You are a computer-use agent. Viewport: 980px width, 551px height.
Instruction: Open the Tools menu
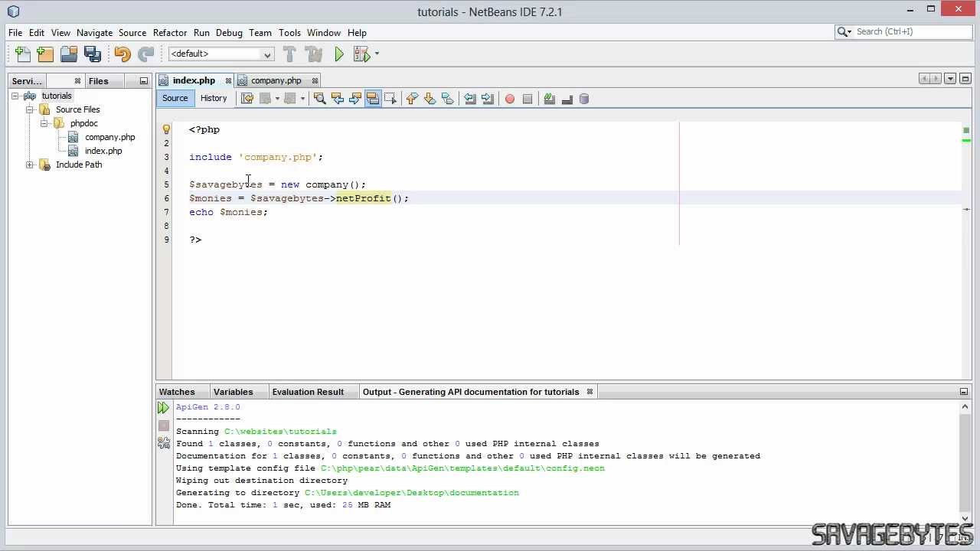pos(289,33)
